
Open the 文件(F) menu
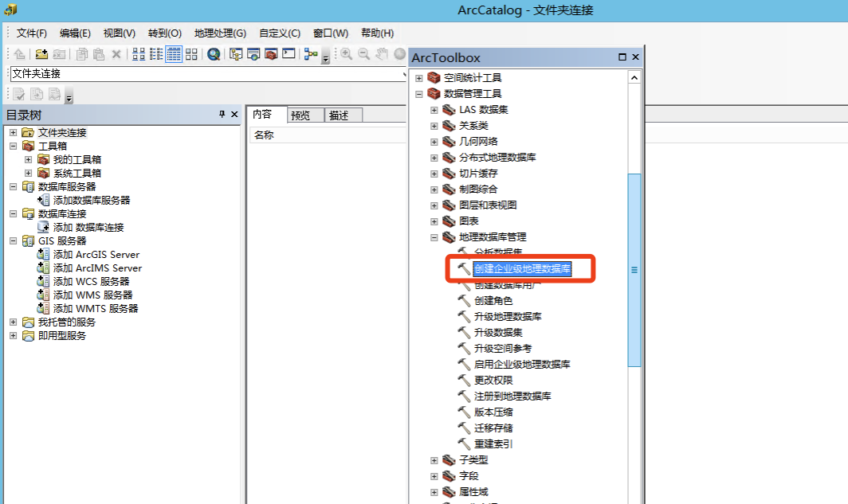pyautogui.click(x=32, y=33)
